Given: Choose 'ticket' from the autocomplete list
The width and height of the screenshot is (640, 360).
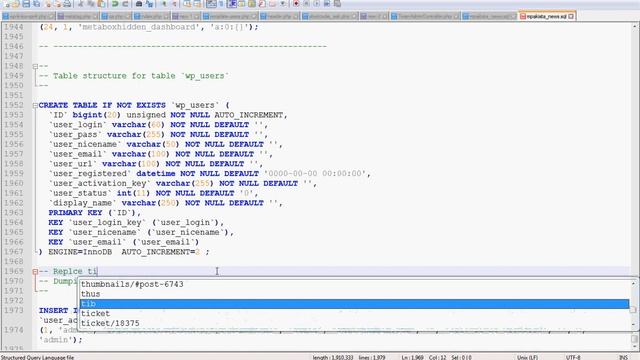Looking at the screenshot, I should [96, 313].
